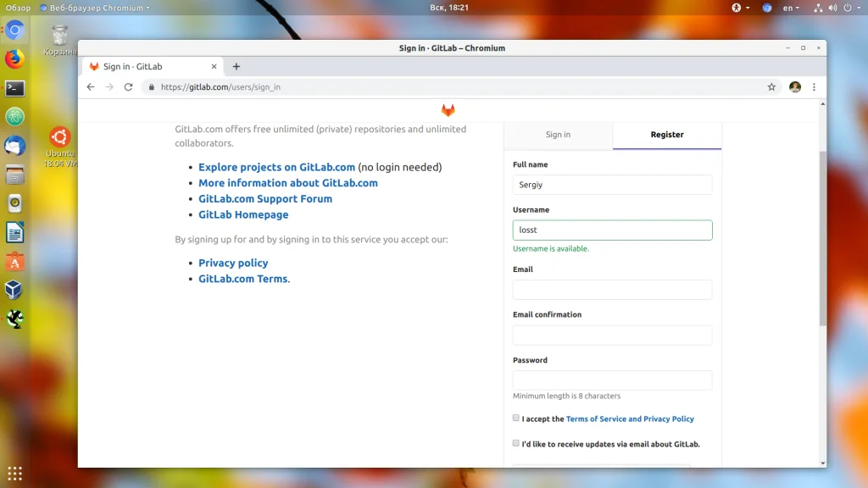The image size is (868, 488).
Task: Open More information about GitLab.com link
Action: (288, 183)
